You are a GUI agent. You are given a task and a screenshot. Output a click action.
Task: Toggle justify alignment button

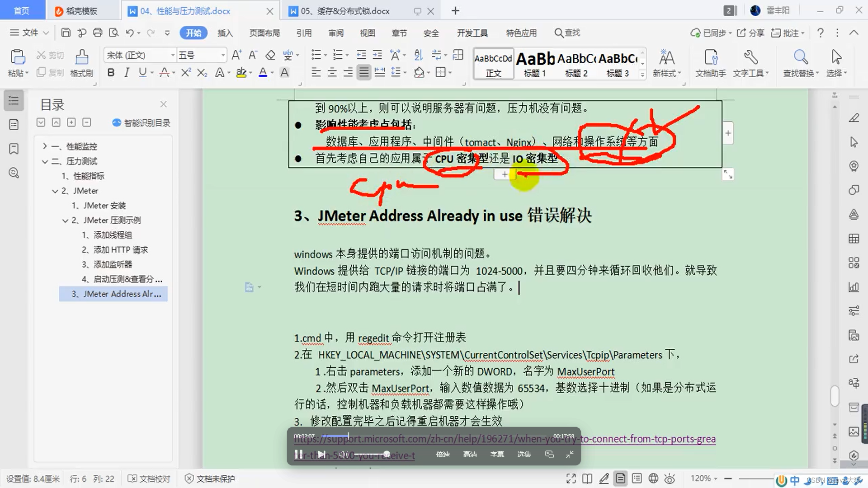pos(364,72)
